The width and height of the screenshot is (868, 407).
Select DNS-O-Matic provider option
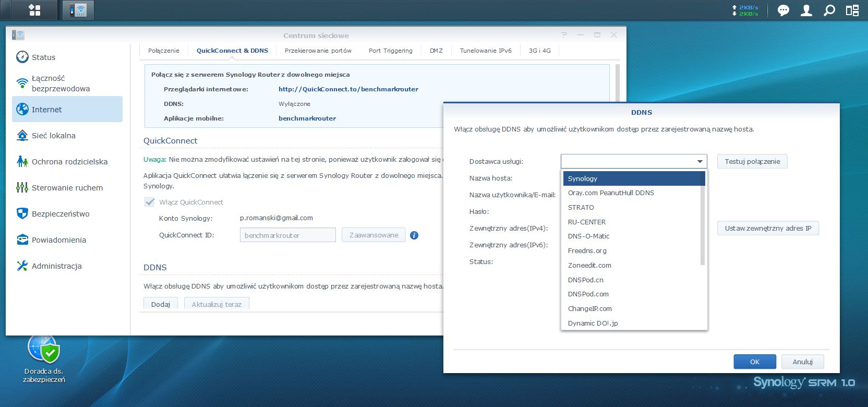click(x=634, y=236)
